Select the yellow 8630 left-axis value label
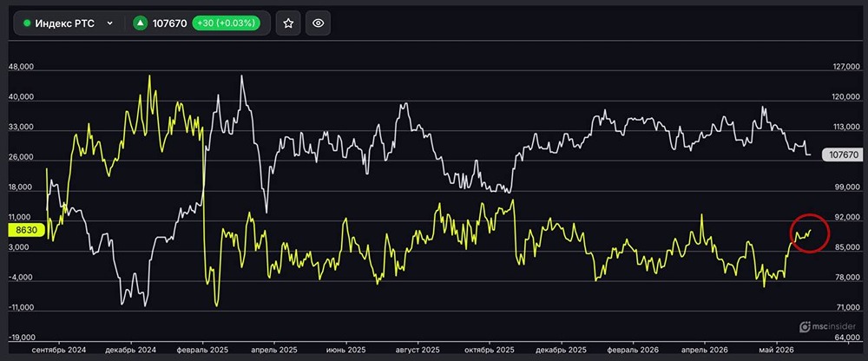 pyautogui.click(x=25, y=229)
